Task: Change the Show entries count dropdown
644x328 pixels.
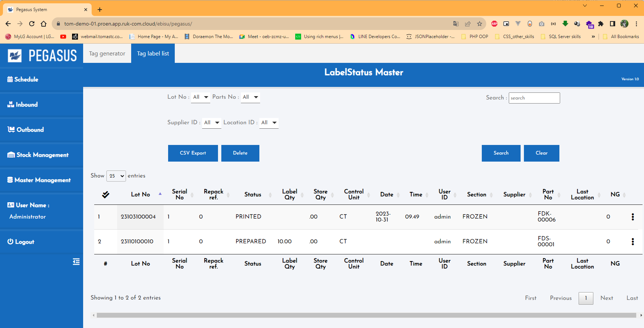Action: pyautogui.click(x=116, y=176)
